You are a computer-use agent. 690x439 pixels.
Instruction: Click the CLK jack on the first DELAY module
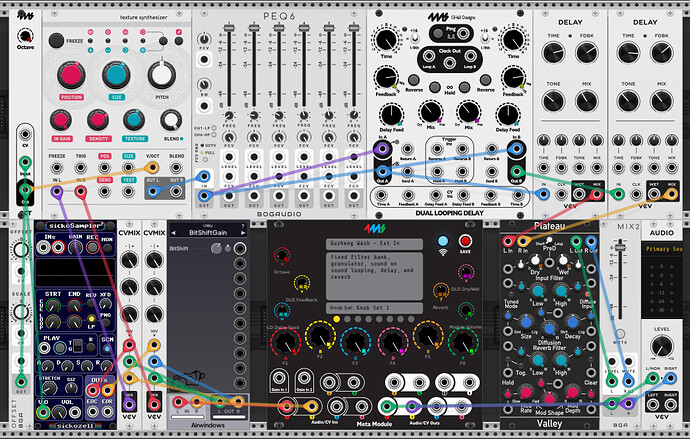(562, 194)
